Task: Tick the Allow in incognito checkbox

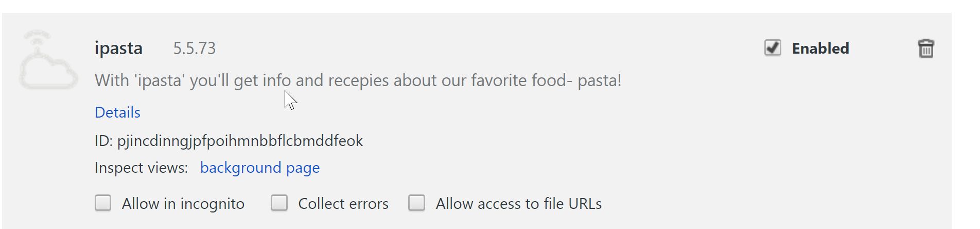Action: pos(103,203)
